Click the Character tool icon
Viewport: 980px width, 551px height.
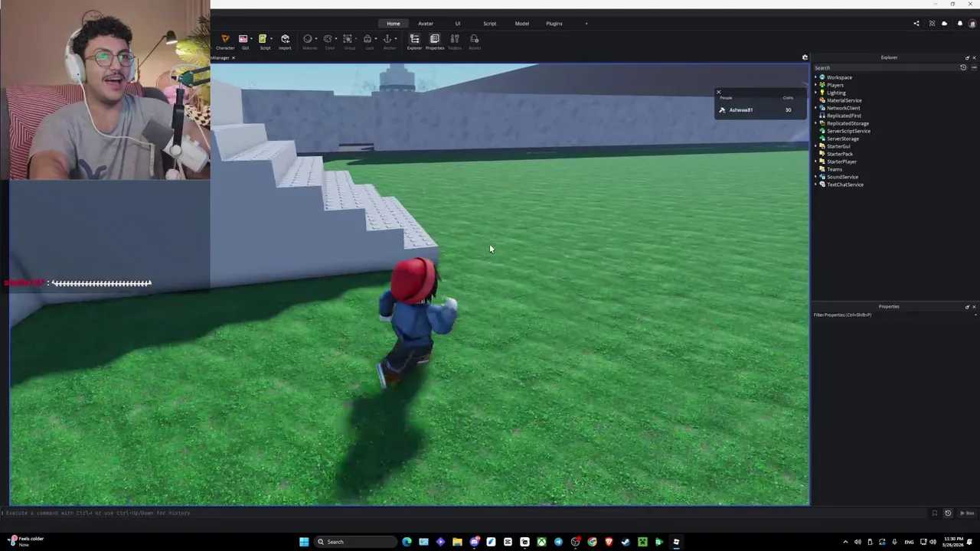(225, 39)
